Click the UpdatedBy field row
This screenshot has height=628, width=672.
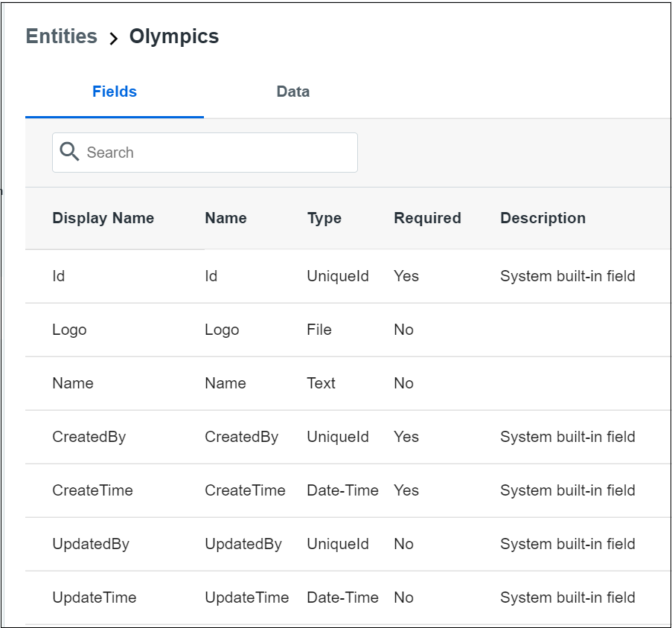(91, 544)
